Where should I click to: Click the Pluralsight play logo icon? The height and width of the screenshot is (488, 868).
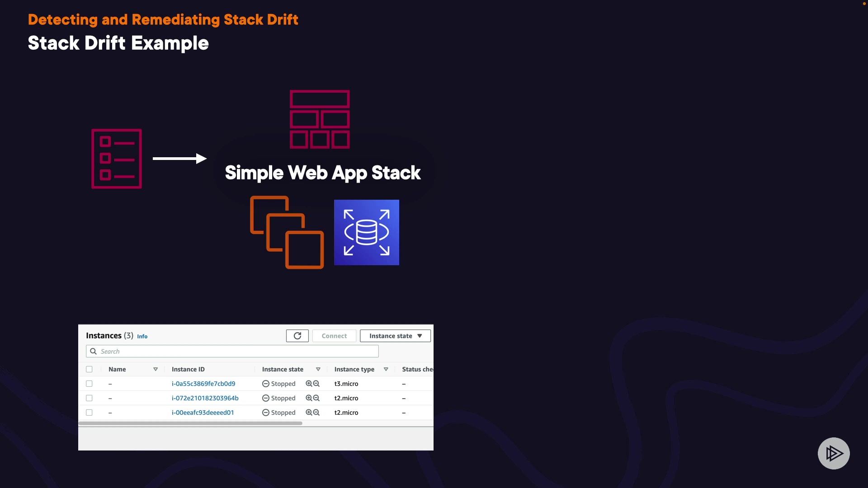click(x=834, y=453)
